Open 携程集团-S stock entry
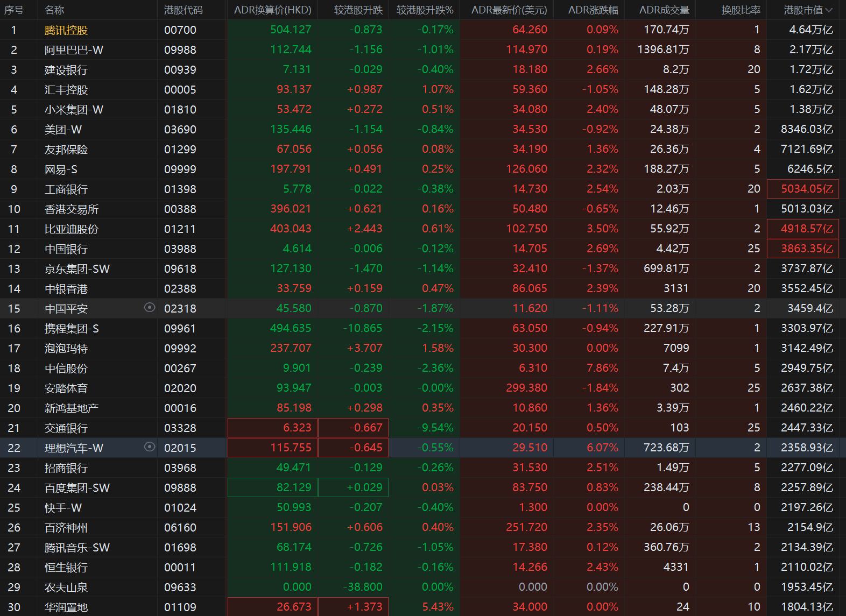The image size is (846, 616). [72, 329]
